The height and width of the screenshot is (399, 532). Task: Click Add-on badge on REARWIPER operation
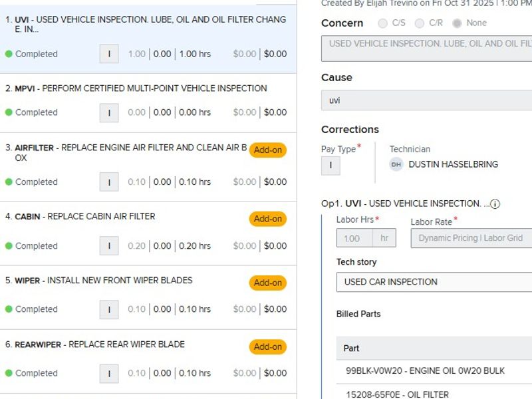tap(268, 346)
